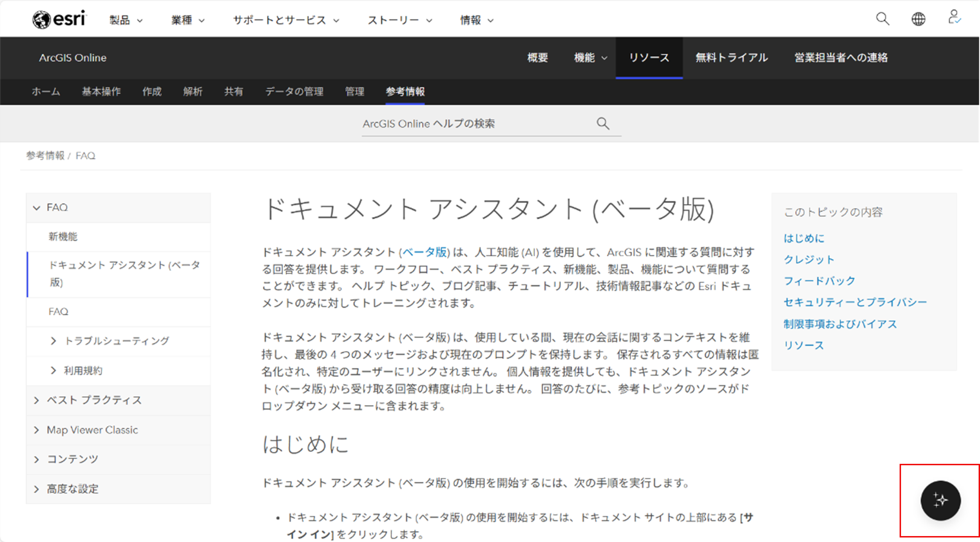Go to the 概要 tab
Viewport: 980px width, 542px height.
537,58
